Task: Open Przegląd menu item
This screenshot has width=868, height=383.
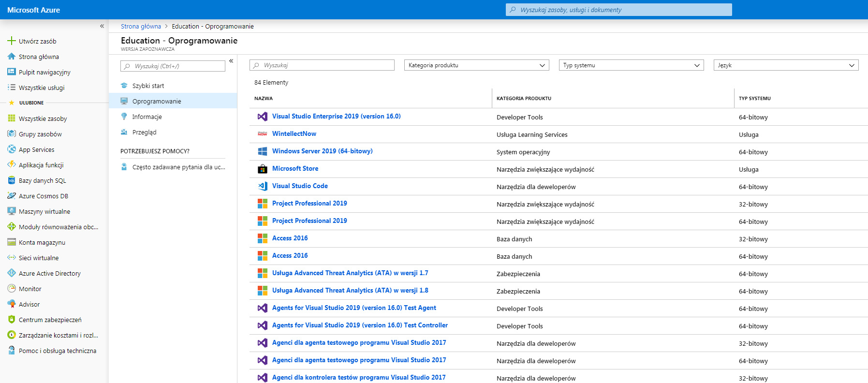Action: (173, 132)
